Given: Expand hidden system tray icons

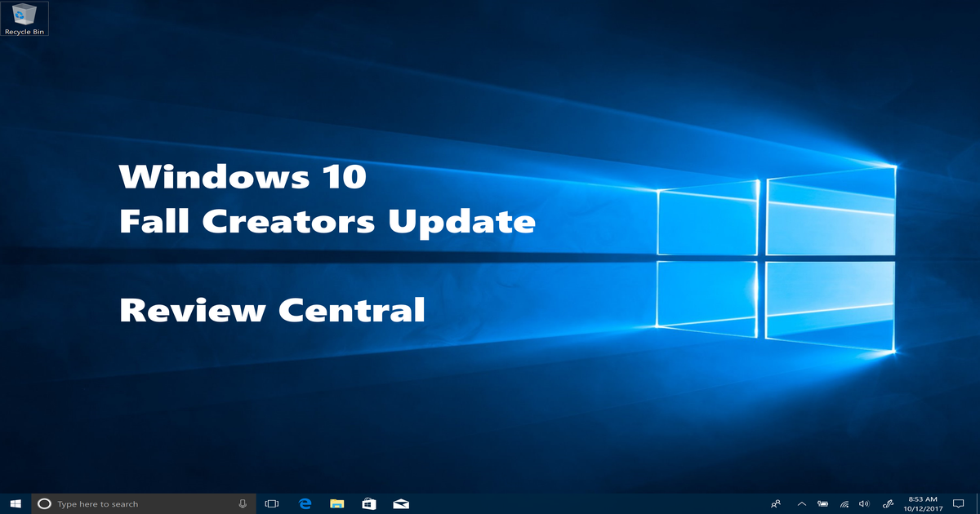Looking at the screenshot, I should pos(803,503).
